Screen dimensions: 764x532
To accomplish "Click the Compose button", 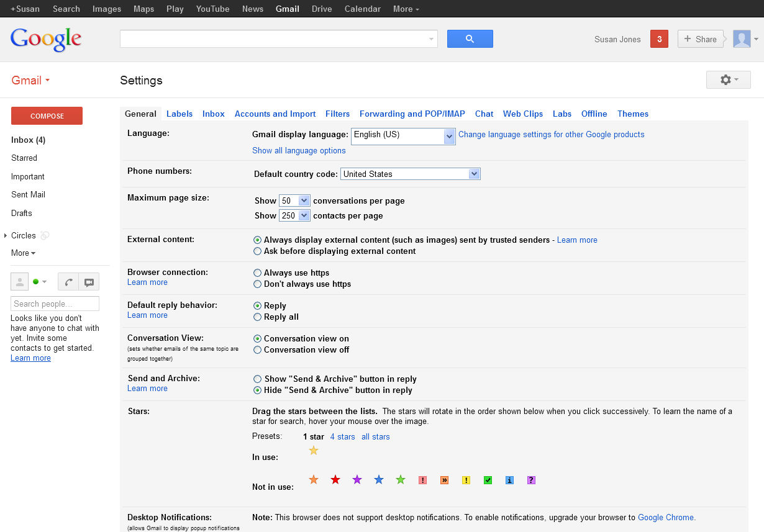I will pos(47,116).
